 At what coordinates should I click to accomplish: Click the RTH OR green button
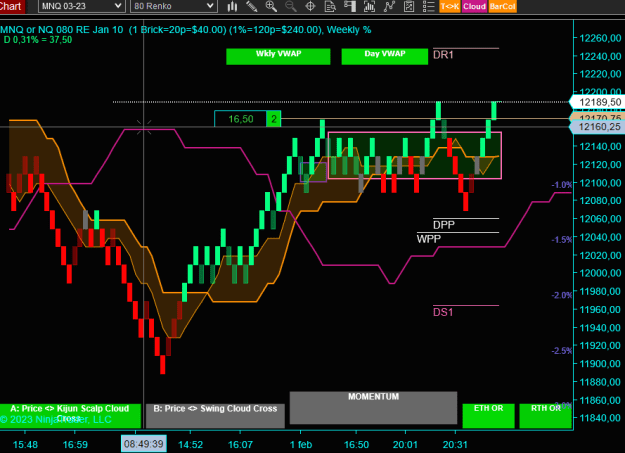pyautogui.click(x=545, y=416)
